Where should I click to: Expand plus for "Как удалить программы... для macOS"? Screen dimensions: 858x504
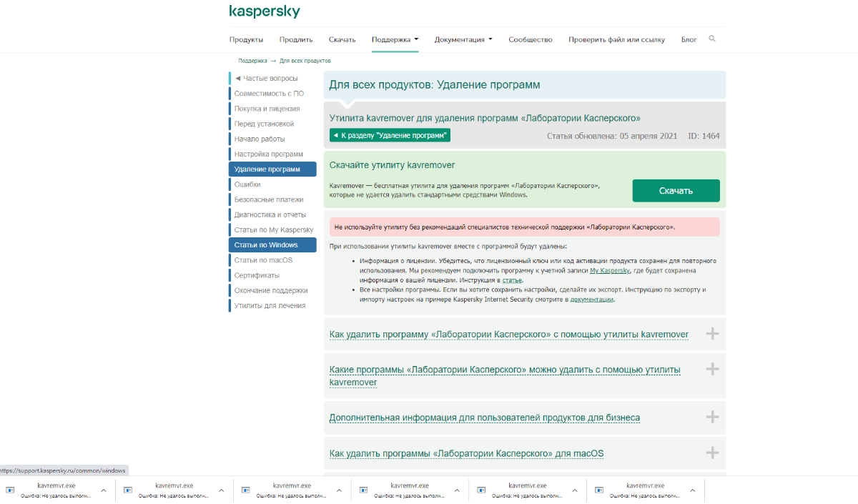(712, 453)
